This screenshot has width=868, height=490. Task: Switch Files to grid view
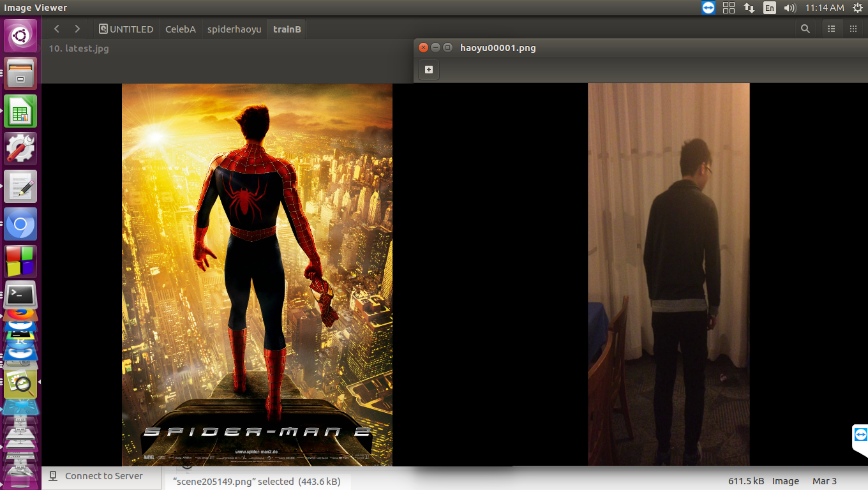[x=853, y=29]
